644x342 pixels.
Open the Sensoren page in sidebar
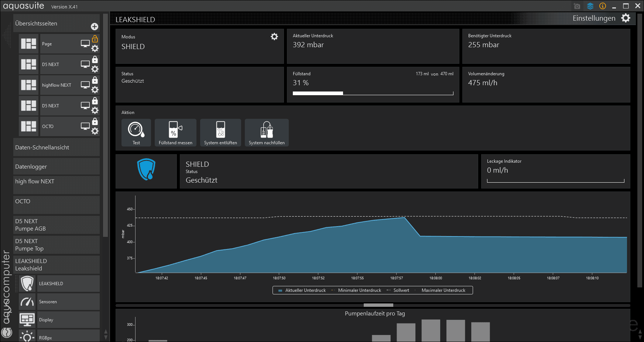pyautogui.click(x=68, y=302)
